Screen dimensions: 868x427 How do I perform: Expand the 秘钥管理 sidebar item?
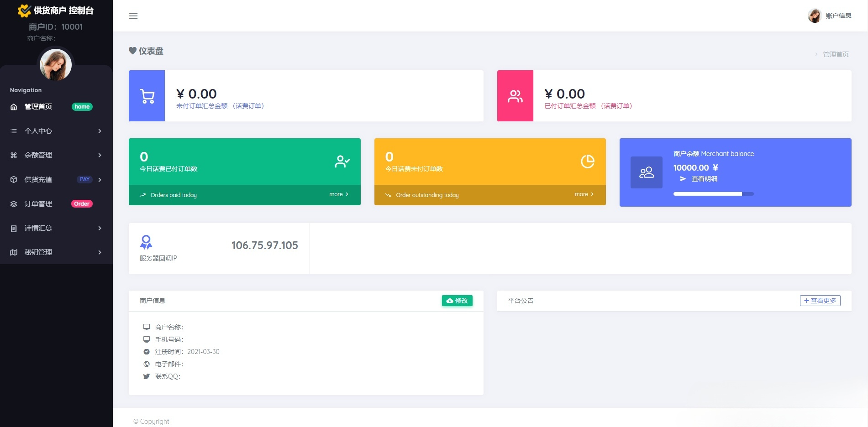(x=56, y=252)
